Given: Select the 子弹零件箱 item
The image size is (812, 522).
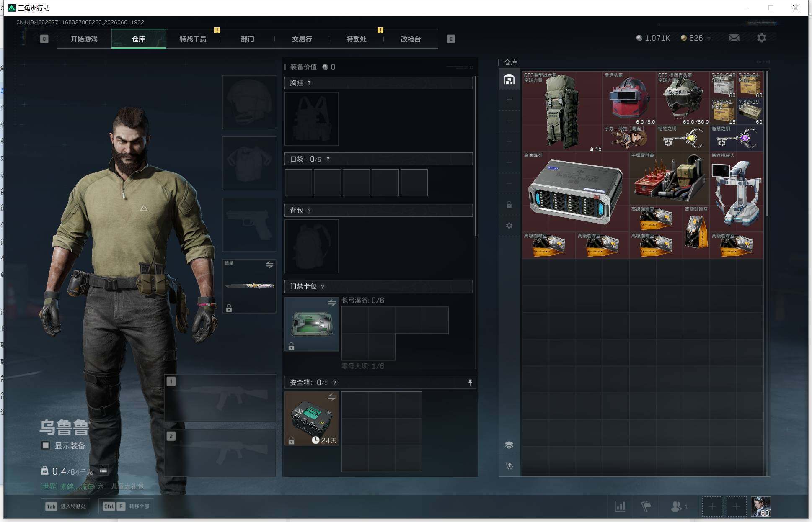Looking at the screenshot, I should pos(670,178).
